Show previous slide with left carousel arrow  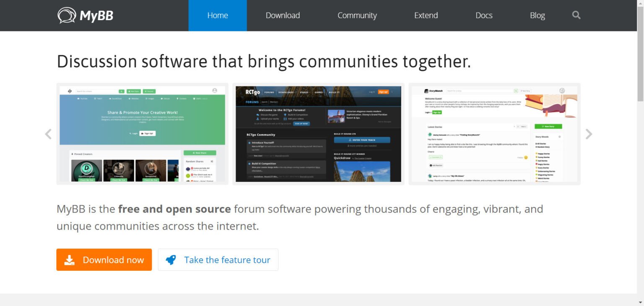[x=48, y=134]
